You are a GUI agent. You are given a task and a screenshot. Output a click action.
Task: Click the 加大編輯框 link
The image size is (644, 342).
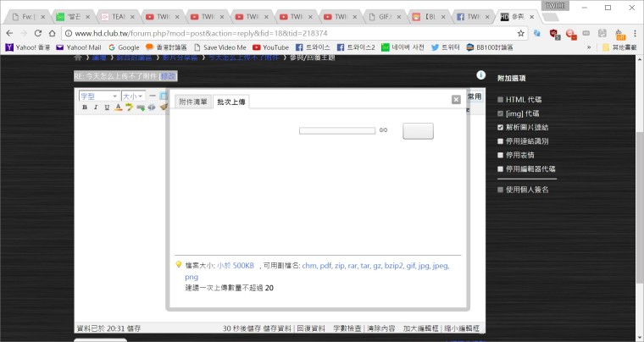420,328
